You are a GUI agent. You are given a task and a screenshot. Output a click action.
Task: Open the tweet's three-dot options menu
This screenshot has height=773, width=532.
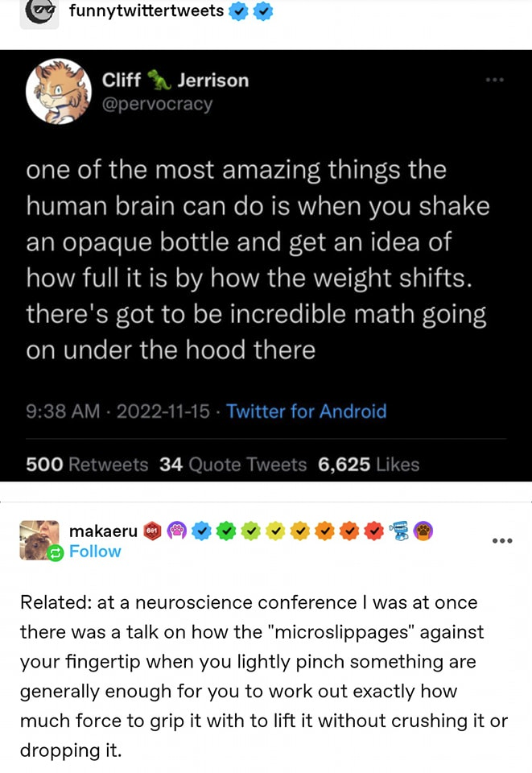494,81
